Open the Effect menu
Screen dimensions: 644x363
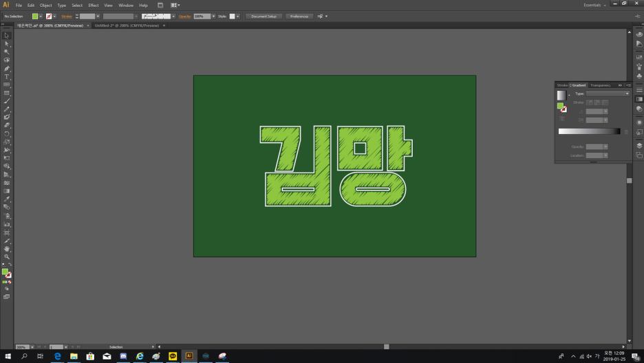point(93,5)
